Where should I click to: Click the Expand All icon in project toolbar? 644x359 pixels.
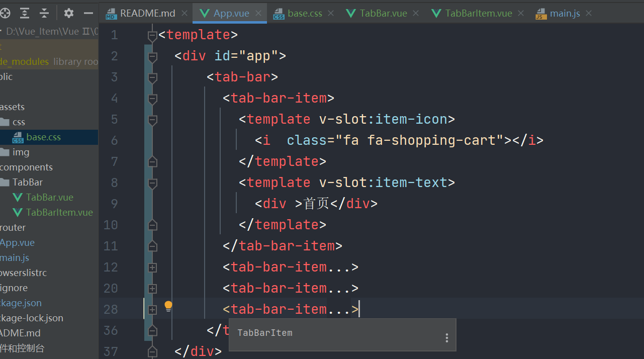pyautogui.click(x=25, y=13)
